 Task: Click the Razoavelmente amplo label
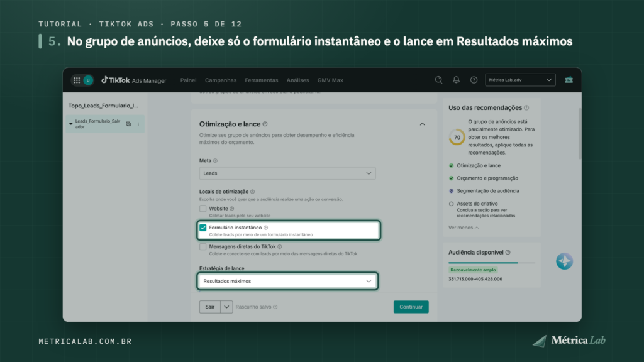473,270
